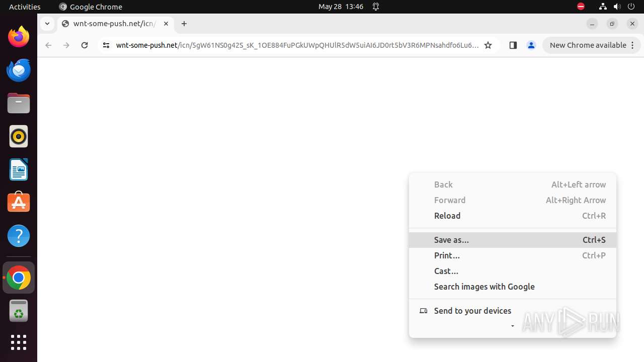Open the Google Chrome app menu in top bar
Image resolution: width=644 pixels, height=362 pixels.
(x=91, y=7)
